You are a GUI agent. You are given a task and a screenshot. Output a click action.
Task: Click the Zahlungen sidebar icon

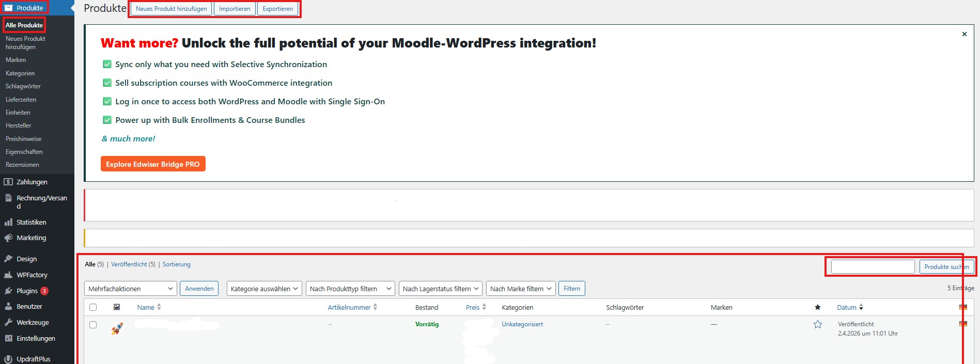8,182
